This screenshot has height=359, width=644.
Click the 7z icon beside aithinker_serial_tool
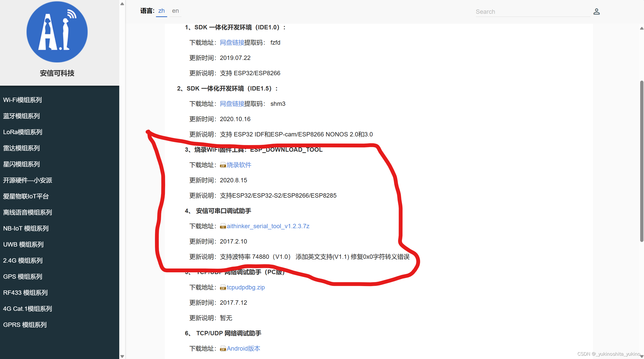(223, 226)
